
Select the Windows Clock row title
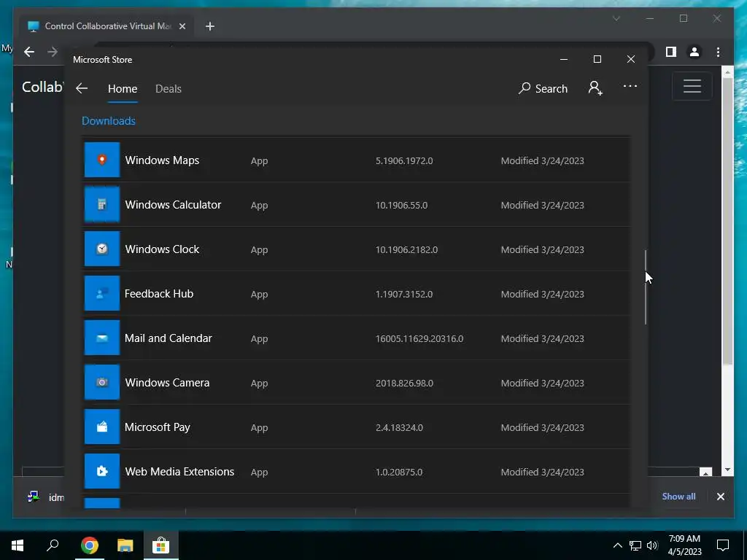click(162, 249)
